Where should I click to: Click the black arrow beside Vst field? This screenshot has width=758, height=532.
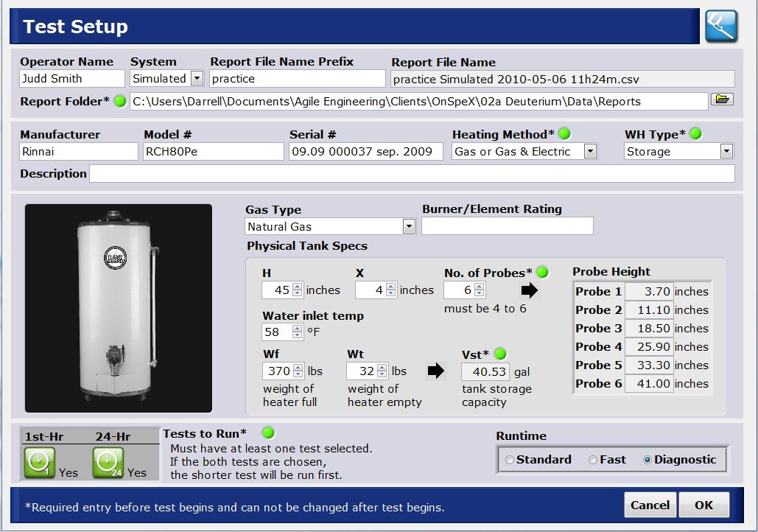click(x=436, y=371)
